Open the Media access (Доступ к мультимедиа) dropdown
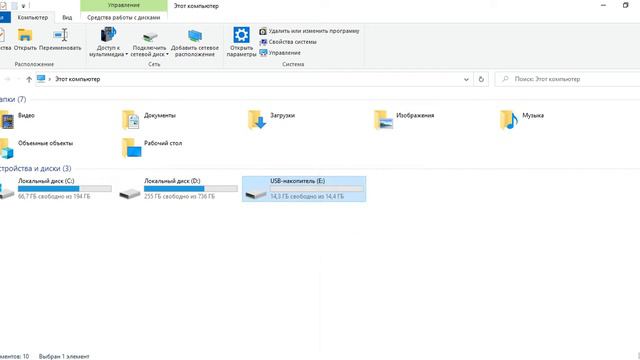Viewport: 640px width, 360px height. click(x=108, y=42)
